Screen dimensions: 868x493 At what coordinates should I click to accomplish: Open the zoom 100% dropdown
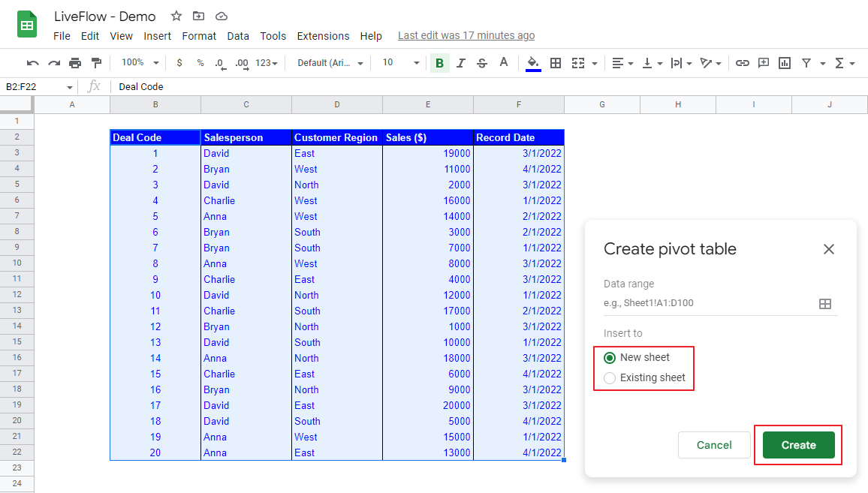pos(140,63)
